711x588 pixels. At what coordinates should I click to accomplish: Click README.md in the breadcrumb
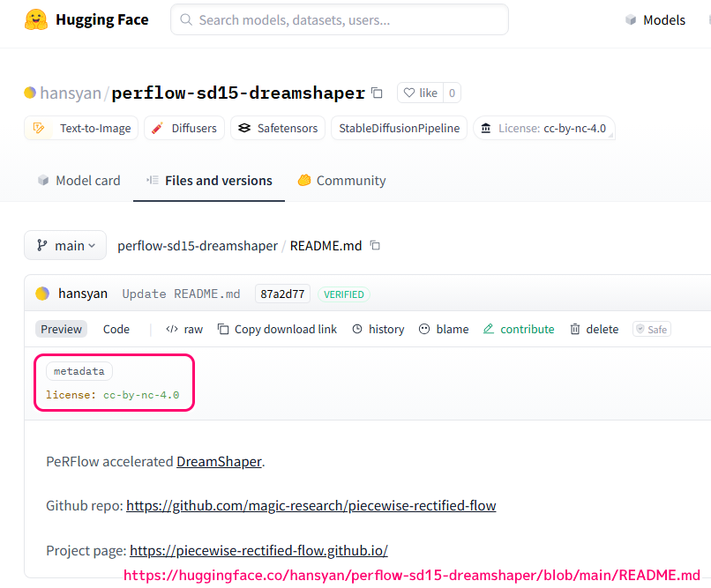(x=326, y=246)
